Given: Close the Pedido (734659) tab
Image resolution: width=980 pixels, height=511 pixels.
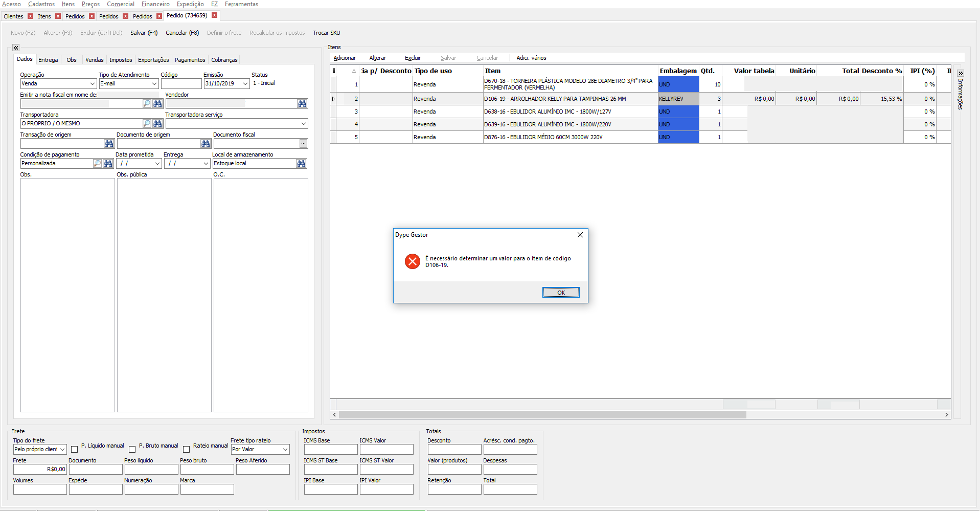Looking at the screenshot, I should (215, 15).
